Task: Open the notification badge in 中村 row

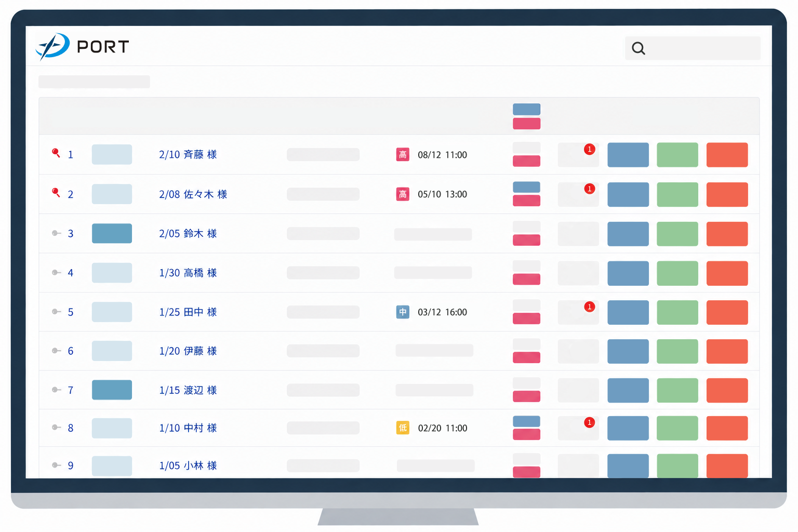Action: (589, 422)
